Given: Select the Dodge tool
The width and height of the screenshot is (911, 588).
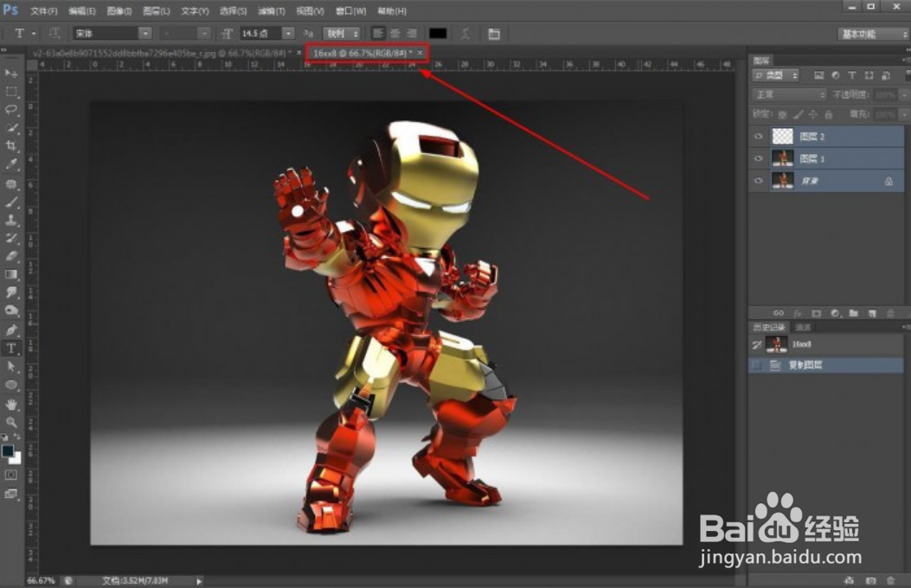Looking at the screenshot, I should tap(11, 310).
